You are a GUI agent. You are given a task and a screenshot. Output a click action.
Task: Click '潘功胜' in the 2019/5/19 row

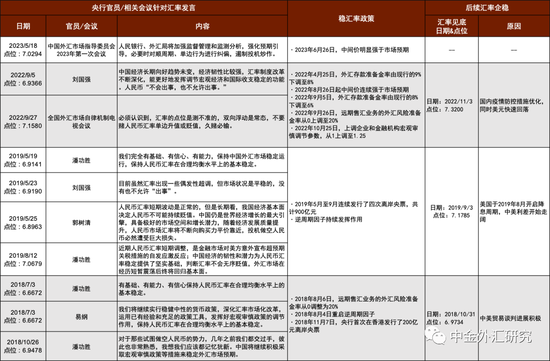81,160
